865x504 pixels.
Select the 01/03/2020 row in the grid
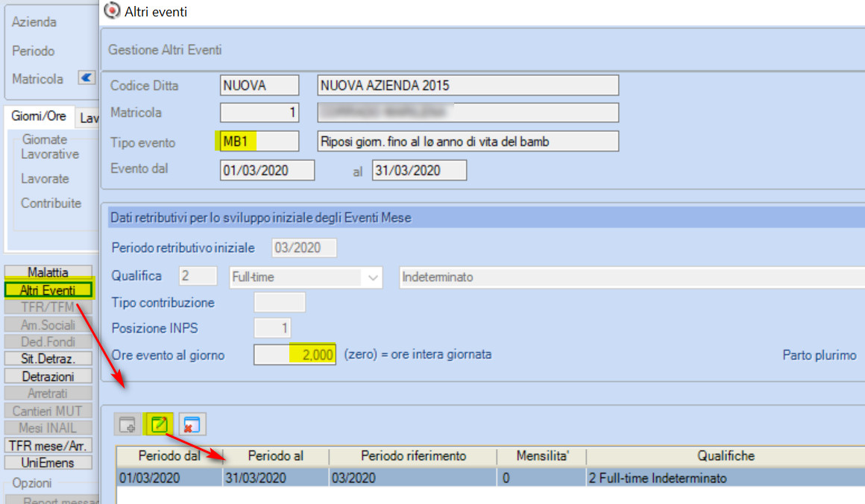(491, 477)
